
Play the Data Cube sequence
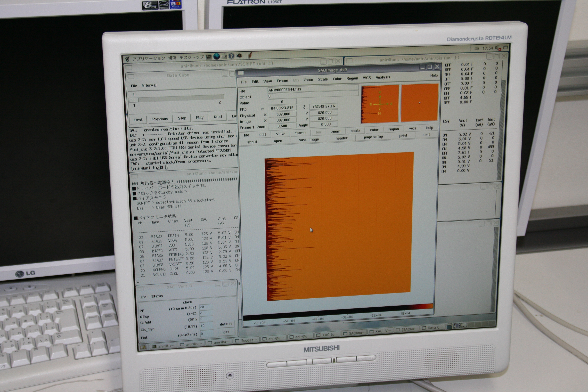point(200,117)
